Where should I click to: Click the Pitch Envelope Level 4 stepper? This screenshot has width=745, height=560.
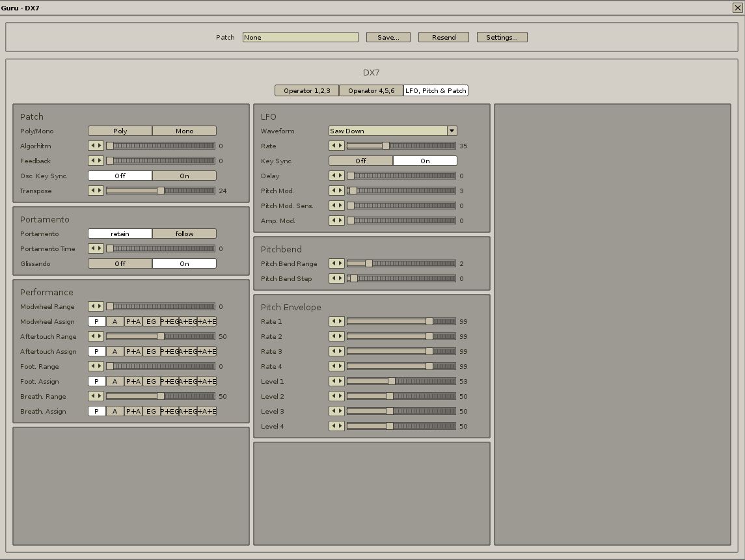click(x=336, y=426)
